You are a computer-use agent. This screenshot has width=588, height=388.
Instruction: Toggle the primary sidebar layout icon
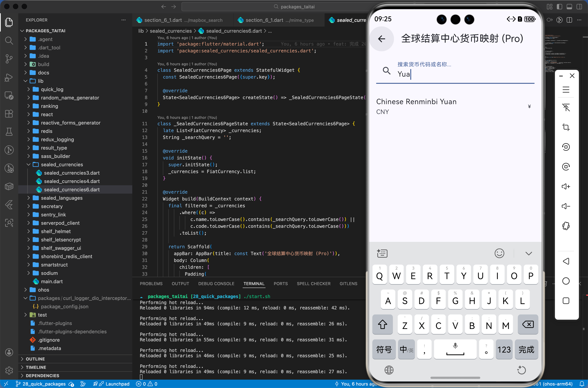click(559, 7)
